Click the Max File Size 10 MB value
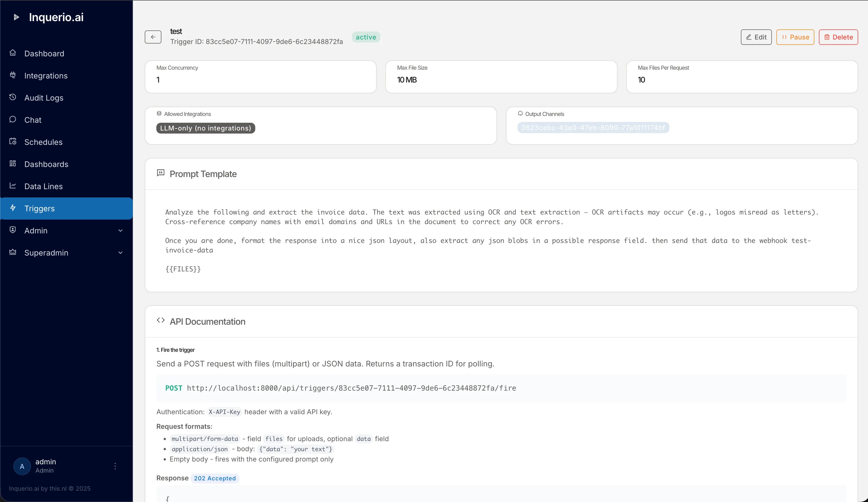868x502 pixels. (x=407, y=79)
